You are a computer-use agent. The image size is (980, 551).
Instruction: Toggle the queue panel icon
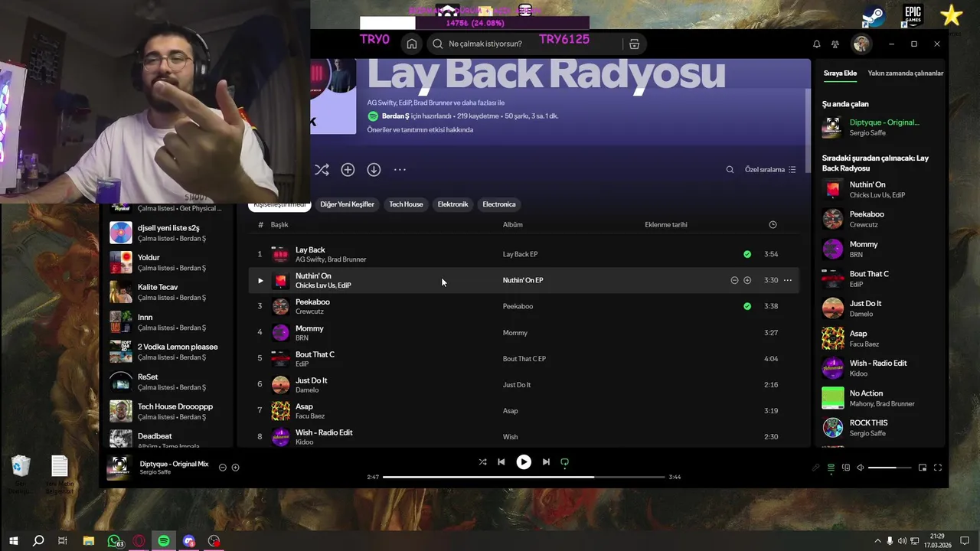(831, 468)
